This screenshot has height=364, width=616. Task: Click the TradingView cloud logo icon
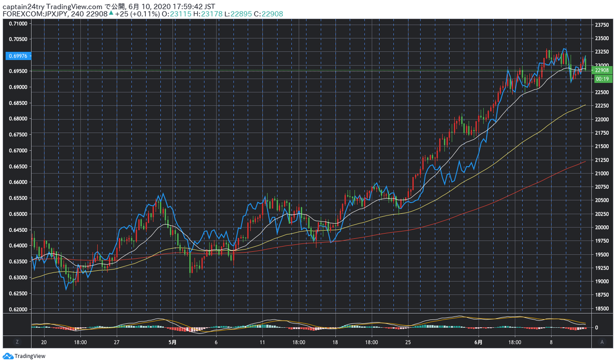click(x=8, y=356)
